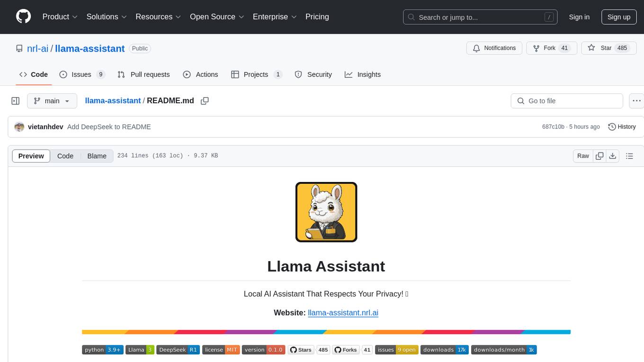Click the DeepSeek R1 badge

tap(178, 350)
